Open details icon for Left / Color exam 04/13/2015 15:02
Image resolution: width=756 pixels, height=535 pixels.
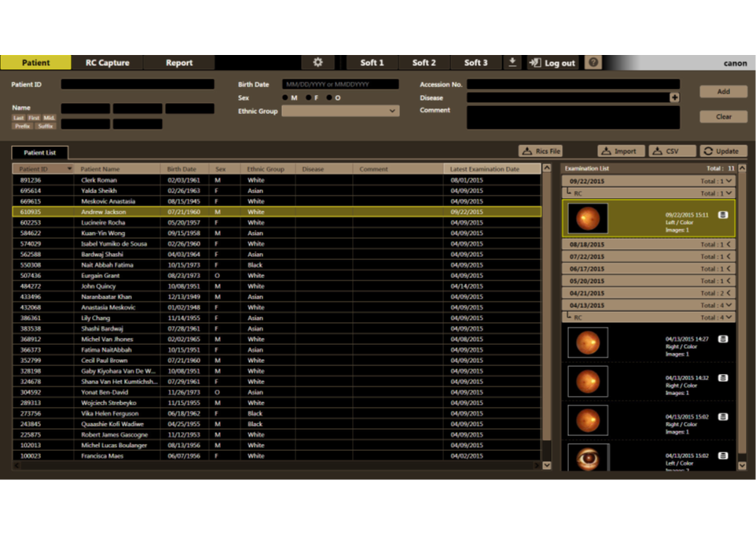pos(723,456)
